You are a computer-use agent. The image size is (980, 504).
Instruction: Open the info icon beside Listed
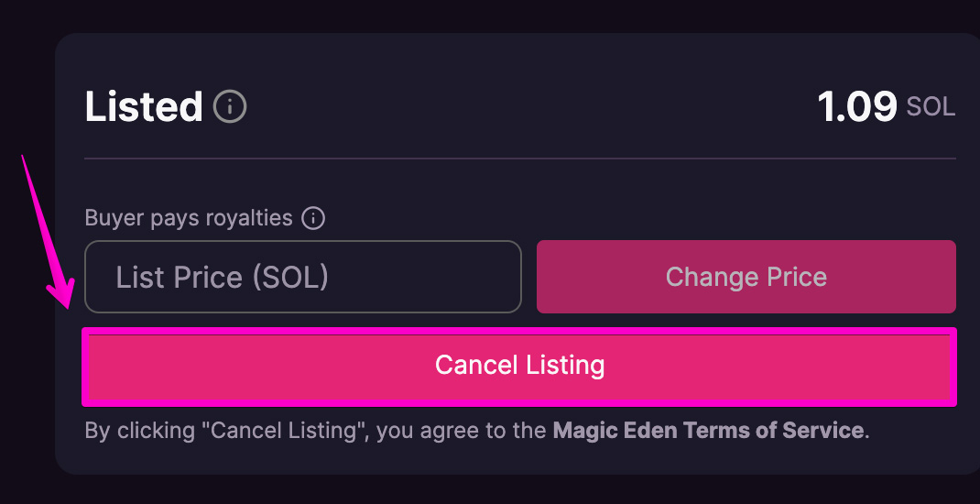coord(230,106)
